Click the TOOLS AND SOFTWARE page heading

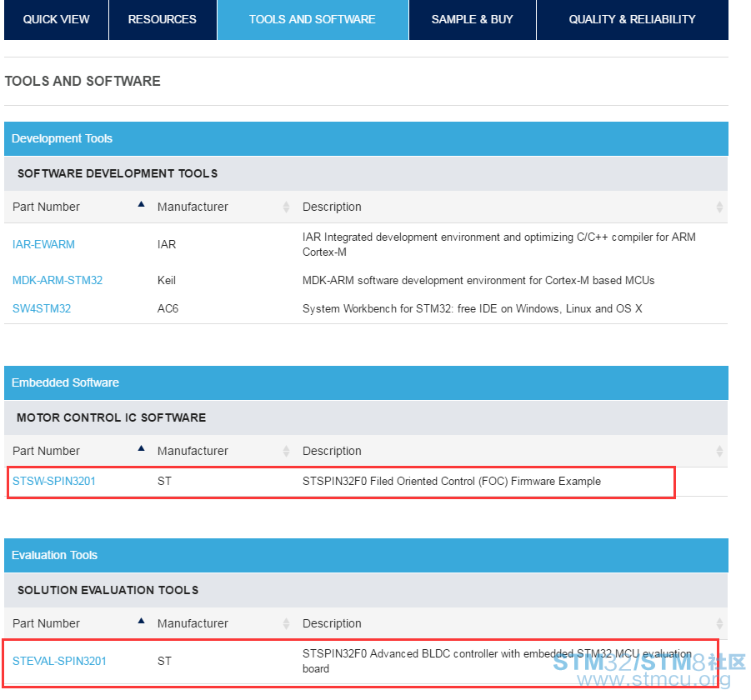(x=83, y=82)
